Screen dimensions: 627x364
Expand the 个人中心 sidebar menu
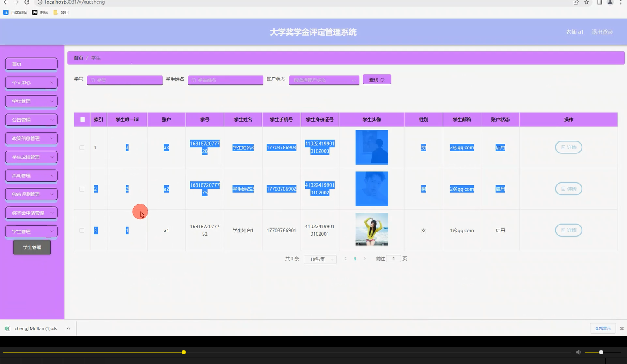click(x=31, y=82)
